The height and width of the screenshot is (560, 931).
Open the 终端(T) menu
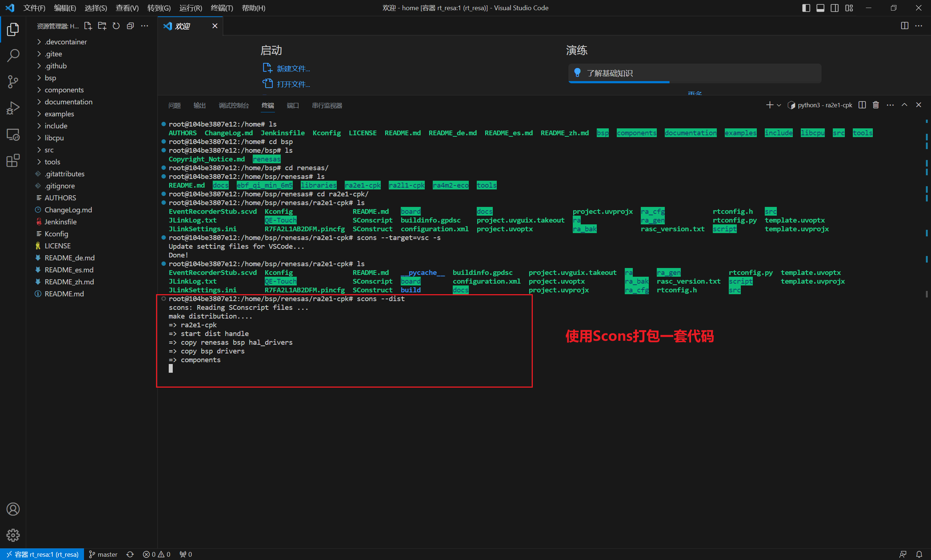click(x=222, y=8)
